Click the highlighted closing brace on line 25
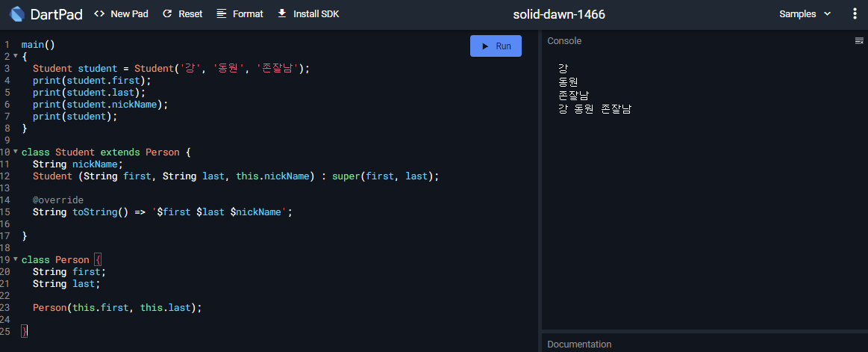Image resolution: width=868 pixels, height=352 pixels. point(25,331)
